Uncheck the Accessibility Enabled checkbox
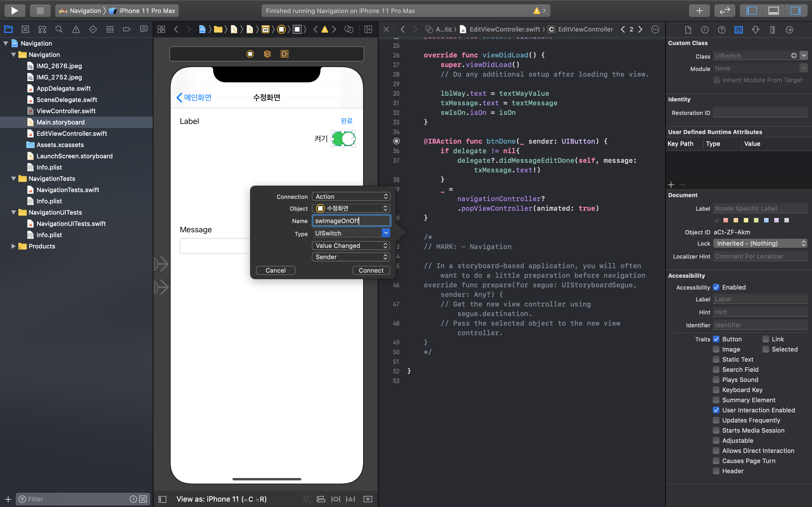Viewport: 812px width, 507px height. [x=716, y=287]
